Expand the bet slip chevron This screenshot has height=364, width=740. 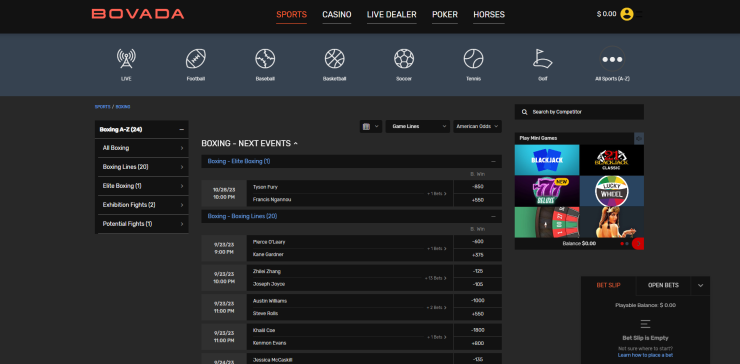coord(700,286)
